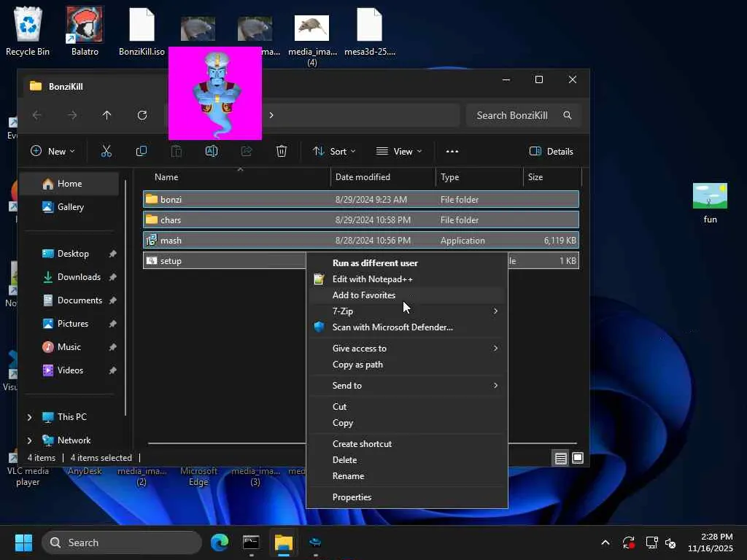The width and height of the screenshot is (747, 560).
Task: Click the Search BonziKill input box
Action: pos(512,115)
